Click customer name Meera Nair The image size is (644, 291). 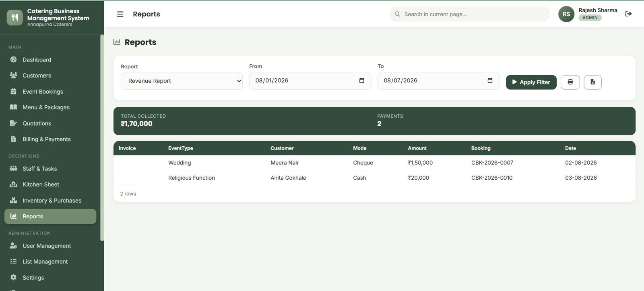[285, 163]
